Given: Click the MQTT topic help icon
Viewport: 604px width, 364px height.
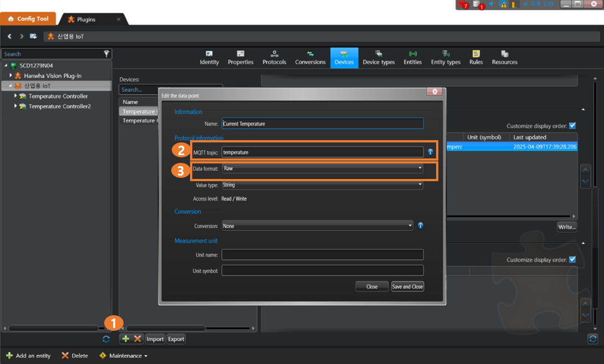Looking at the screenshot, I should (x=431, y=152).
